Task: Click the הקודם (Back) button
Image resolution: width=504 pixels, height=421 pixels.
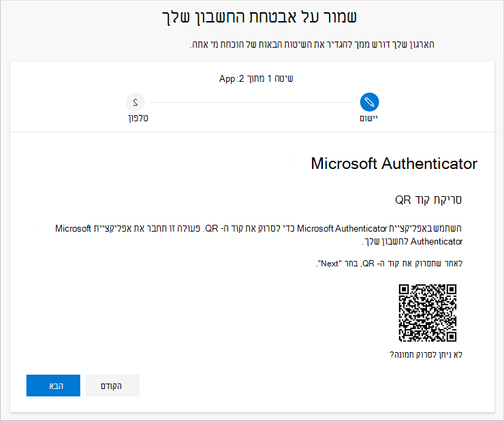Action: [x=112, y=386]
